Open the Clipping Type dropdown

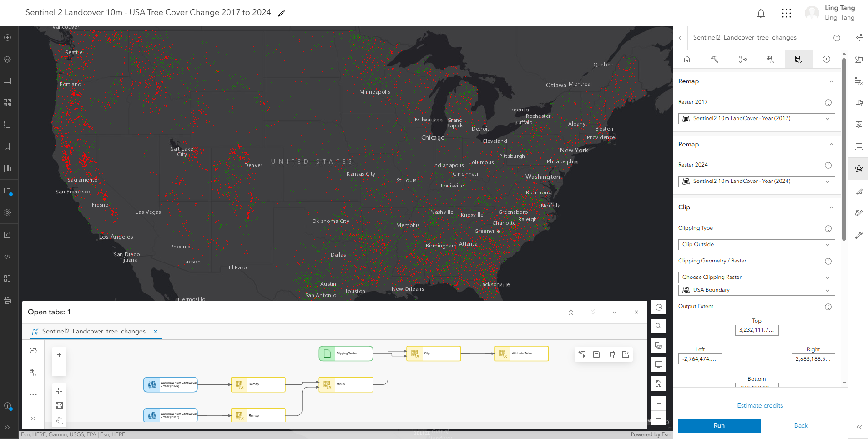click(757, 245)
